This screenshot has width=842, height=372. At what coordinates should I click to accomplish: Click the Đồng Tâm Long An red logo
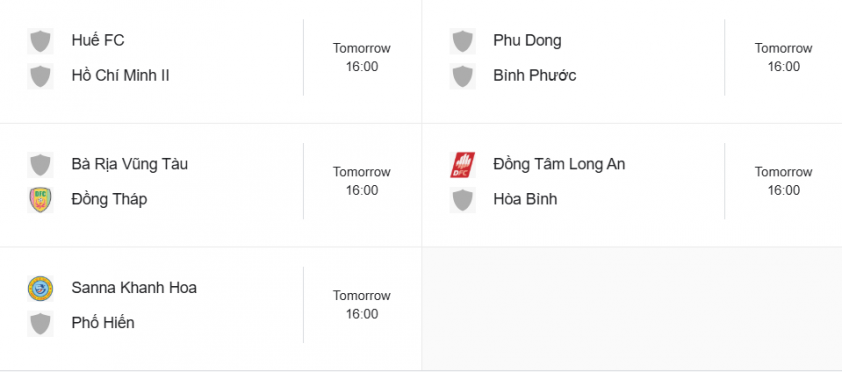pos(462,165)
